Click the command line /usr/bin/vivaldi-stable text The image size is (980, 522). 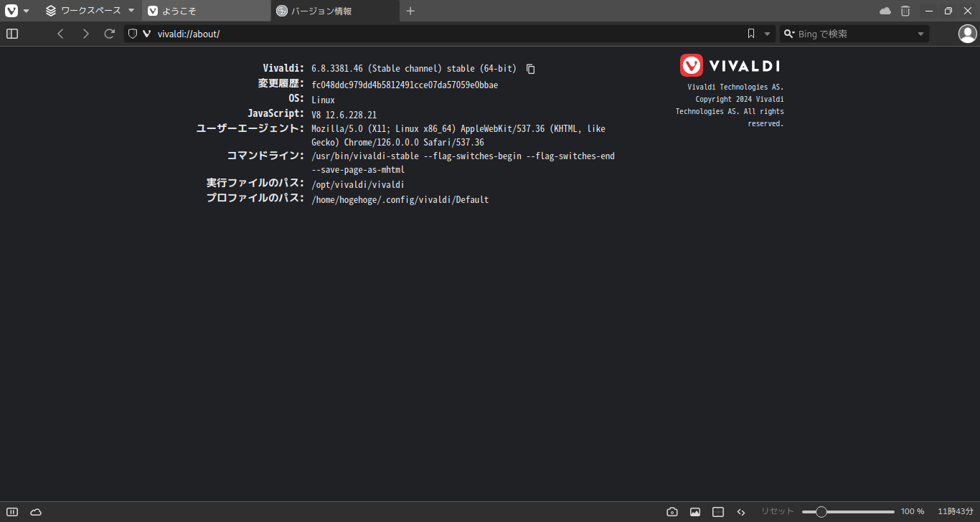tap(463, 163)
